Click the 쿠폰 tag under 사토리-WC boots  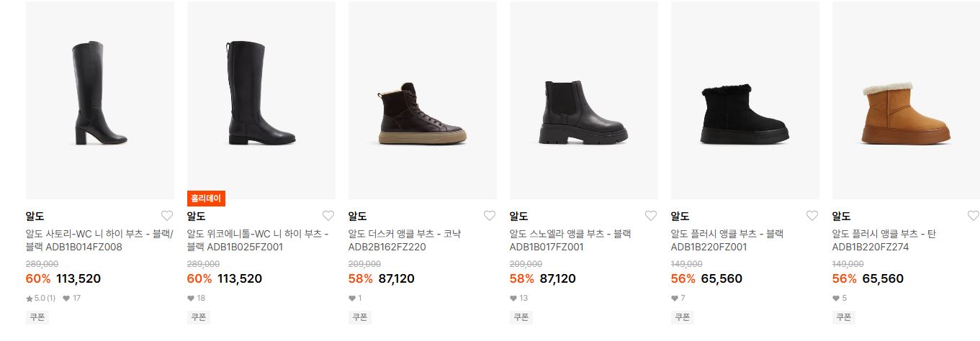coord(37,317)
